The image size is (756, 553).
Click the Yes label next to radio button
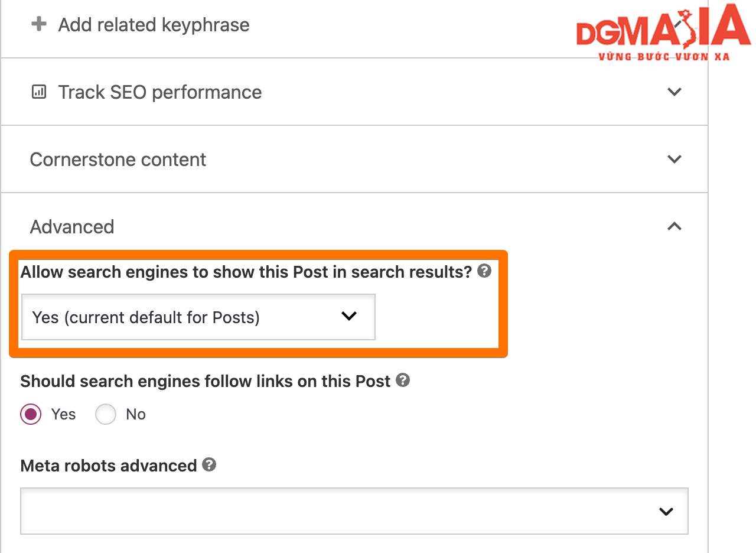point(63,414)
